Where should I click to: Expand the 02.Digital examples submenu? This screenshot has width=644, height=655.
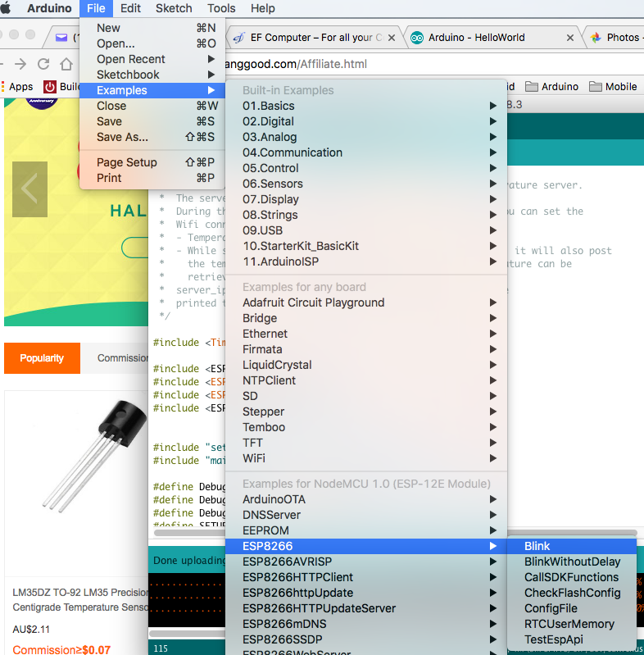366,121
